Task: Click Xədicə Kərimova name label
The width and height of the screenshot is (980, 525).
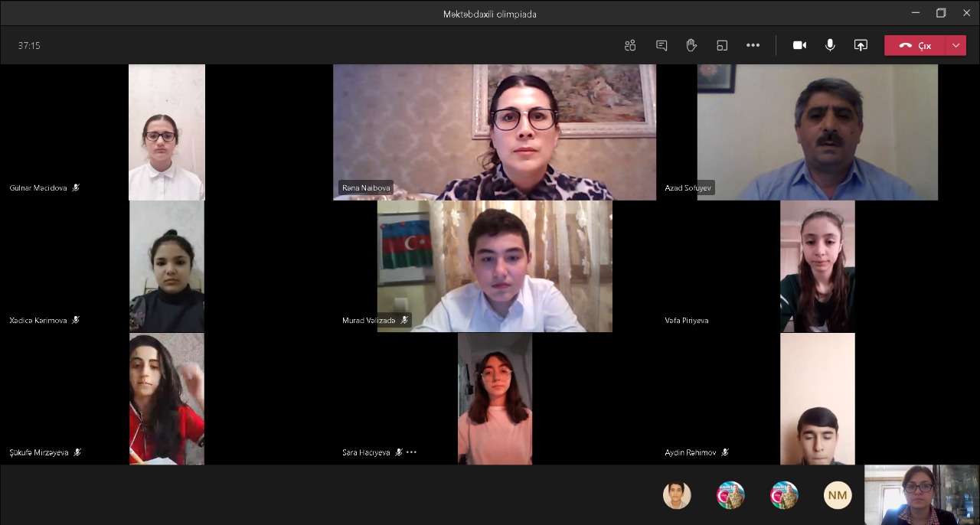Action: point(38,320)
